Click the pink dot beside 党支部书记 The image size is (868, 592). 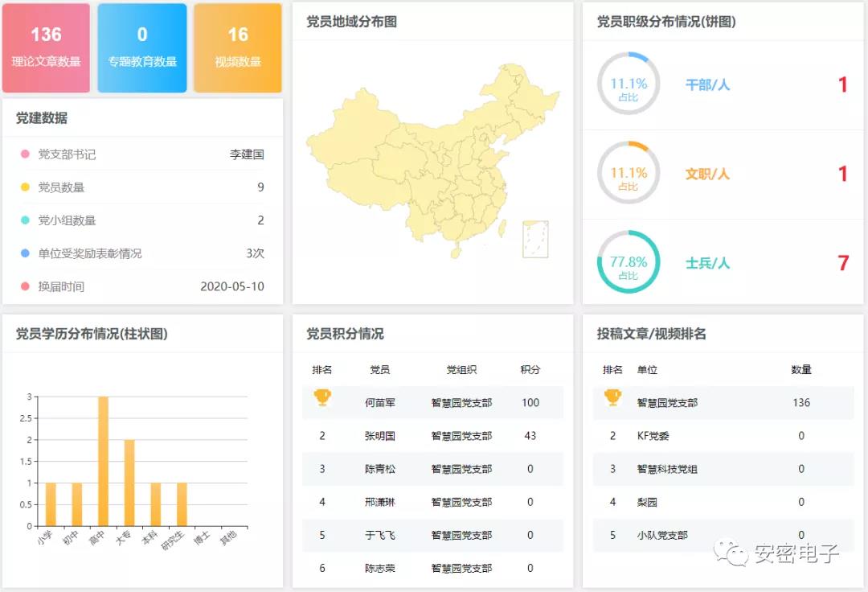pos(25,154)
